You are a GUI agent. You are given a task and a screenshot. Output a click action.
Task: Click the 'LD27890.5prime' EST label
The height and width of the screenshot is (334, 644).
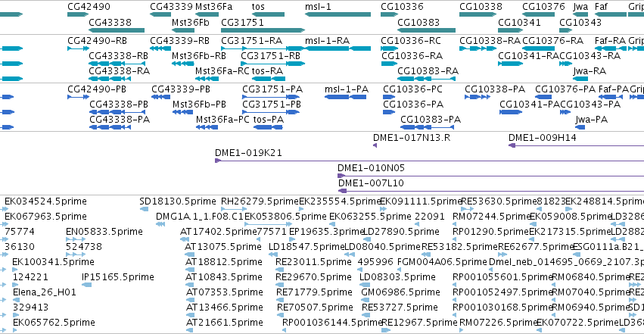[401, 232]
